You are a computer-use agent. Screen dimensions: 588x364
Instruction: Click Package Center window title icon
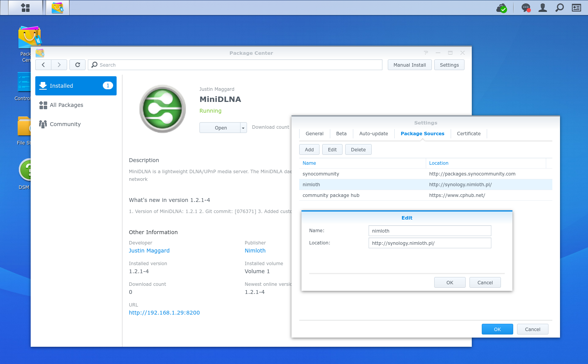point(40,53)
